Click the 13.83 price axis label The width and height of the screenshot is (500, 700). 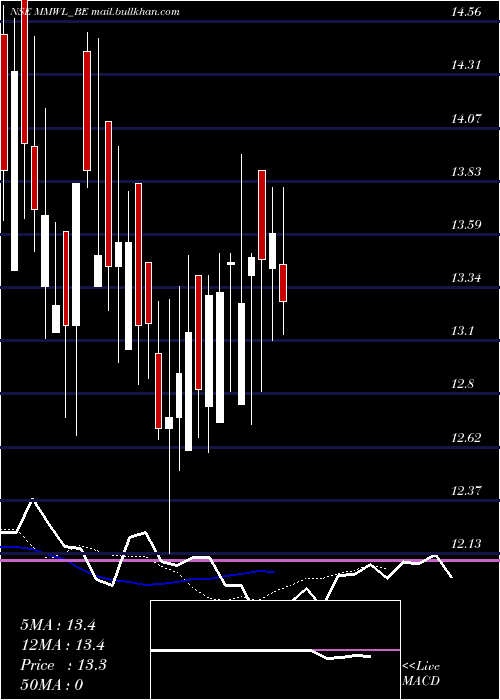[466, 172]
